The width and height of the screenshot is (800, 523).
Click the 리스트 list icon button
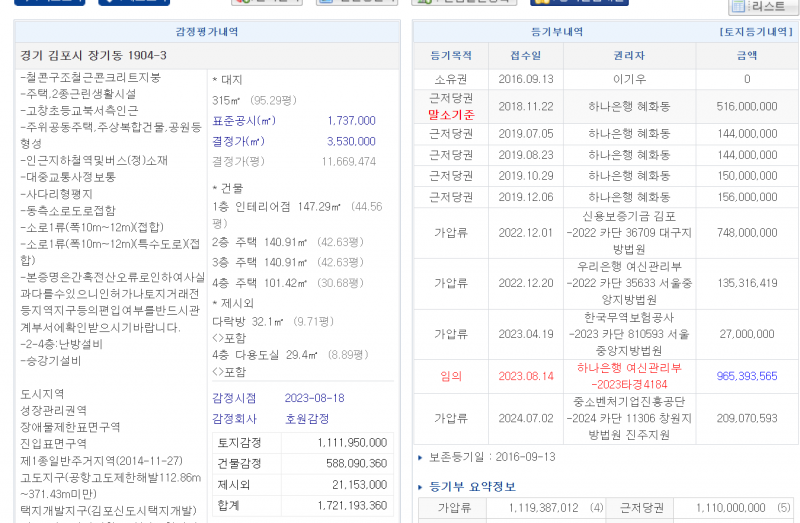pos(764,7)
